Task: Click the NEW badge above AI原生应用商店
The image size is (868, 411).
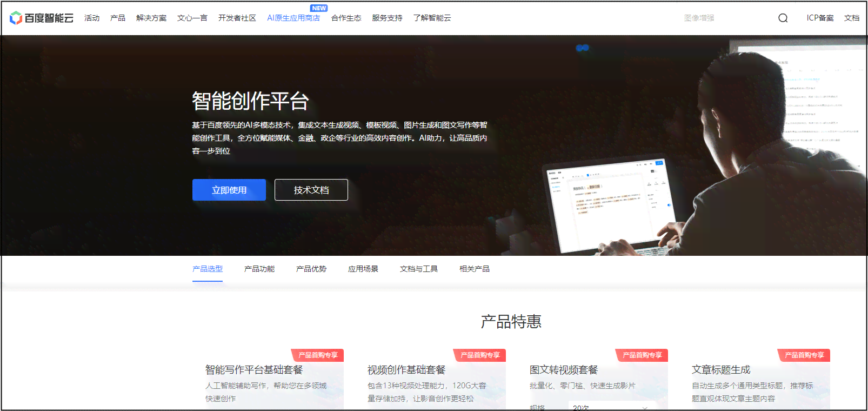Action: (319, 8)
